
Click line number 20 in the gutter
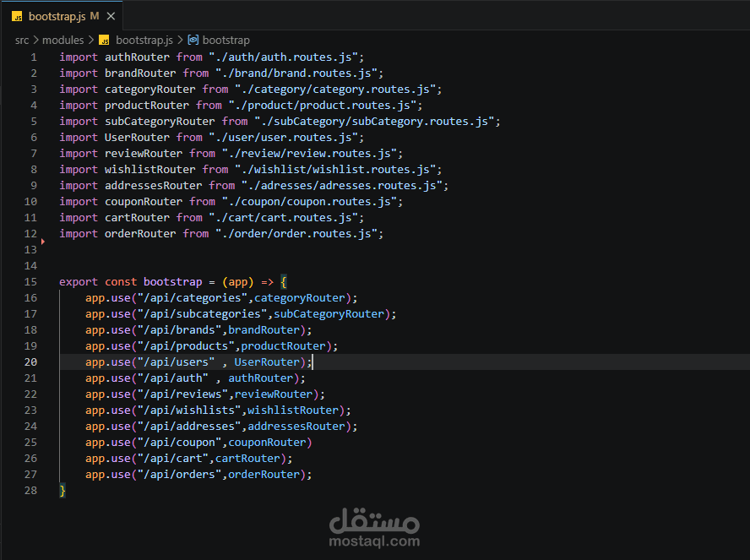(x=30, y=362)
